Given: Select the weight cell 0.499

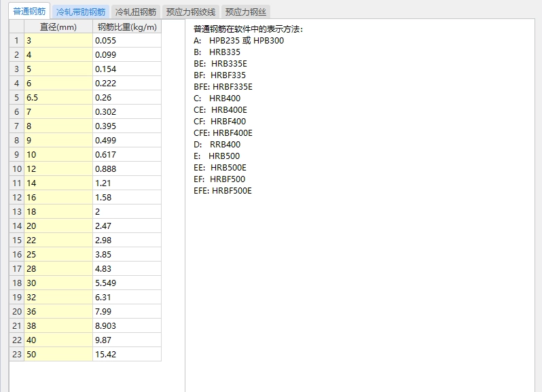Looking at the screenshot, I should point(127,141).
